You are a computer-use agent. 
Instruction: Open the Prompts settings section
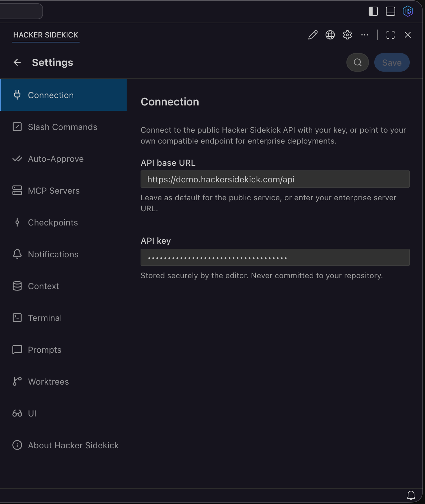(x=63, y=349)
